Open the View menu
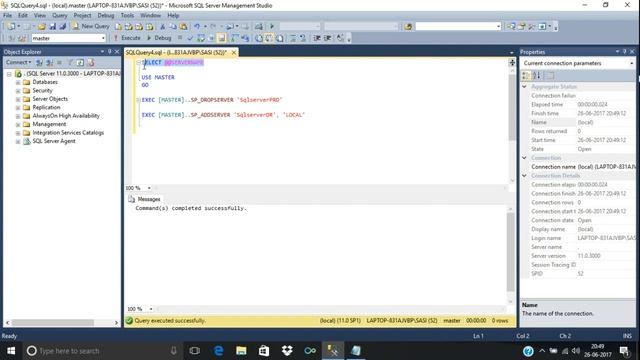 pyautogui.click(x=40, y=15)
